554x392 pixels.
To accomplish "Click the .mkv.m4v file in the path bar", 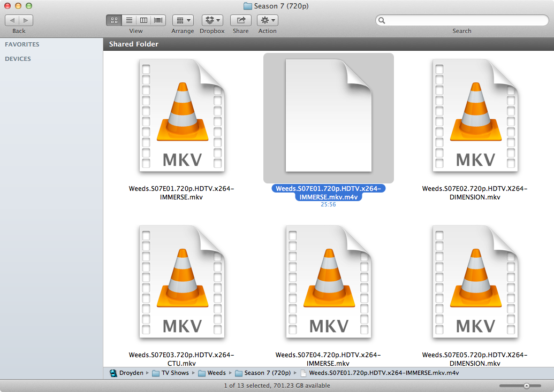I will pos(380,373).
